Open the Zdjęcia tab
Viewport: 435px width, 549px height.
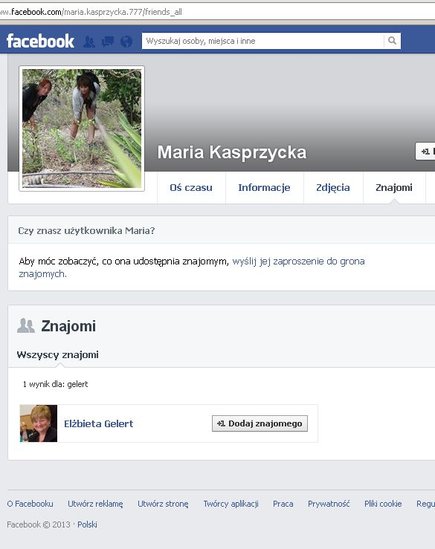333,188
